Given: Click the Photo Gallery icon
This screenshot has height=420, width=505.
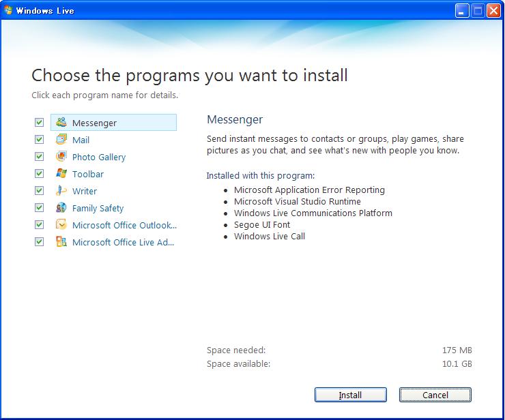Looking at the screenshot, I should click(61, 156).
